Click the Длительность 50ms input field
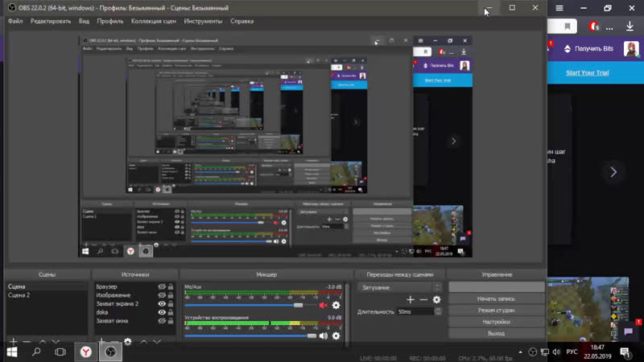644x362 pixels. tap(415, 311)
